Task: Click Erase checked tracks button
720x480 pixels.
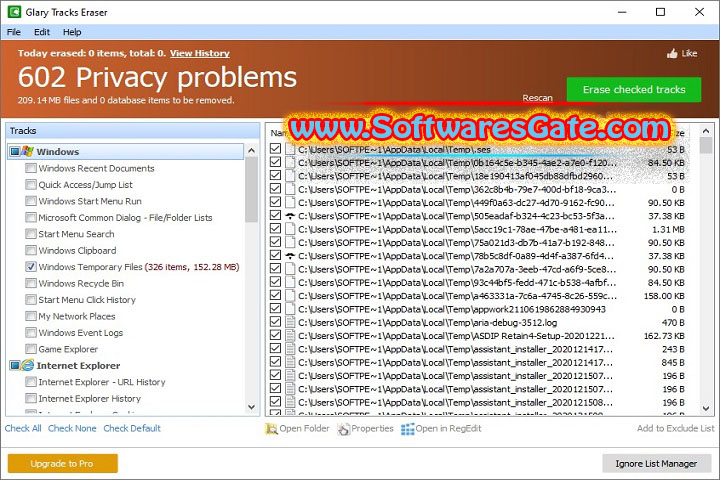Action: [x=634, y=90]
